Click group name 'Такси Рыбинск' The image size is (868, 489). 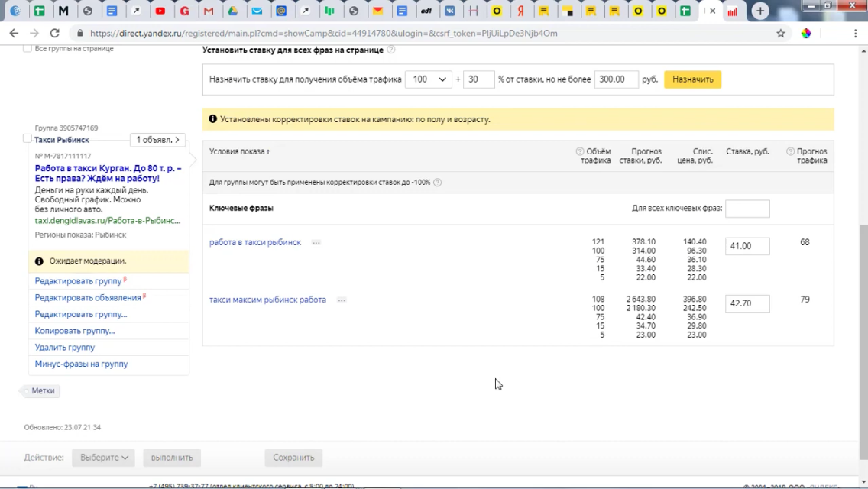(61, 140)
